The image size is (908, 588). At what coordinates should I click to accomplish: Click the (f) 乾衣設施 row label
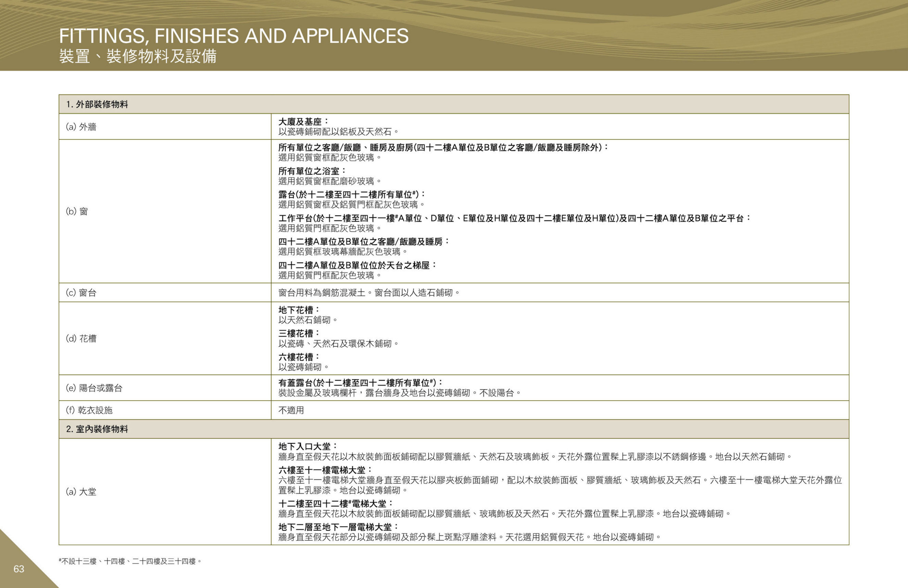tap(89, 410)
